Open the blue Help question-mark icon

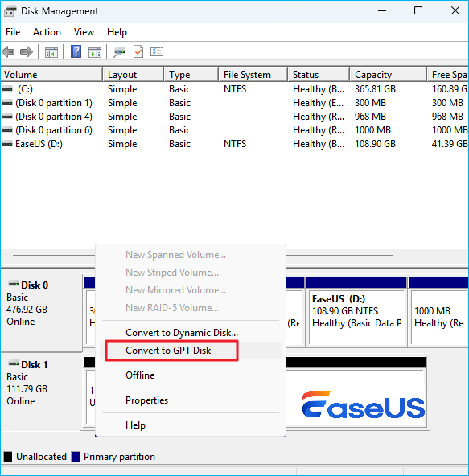coord(76,51)
